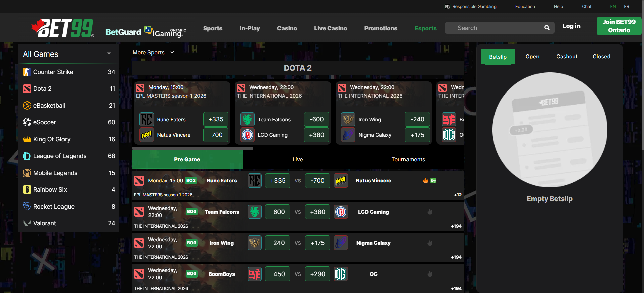
Task: Click the featured matches horizontal scrollbar
Action: coord(192,148)
